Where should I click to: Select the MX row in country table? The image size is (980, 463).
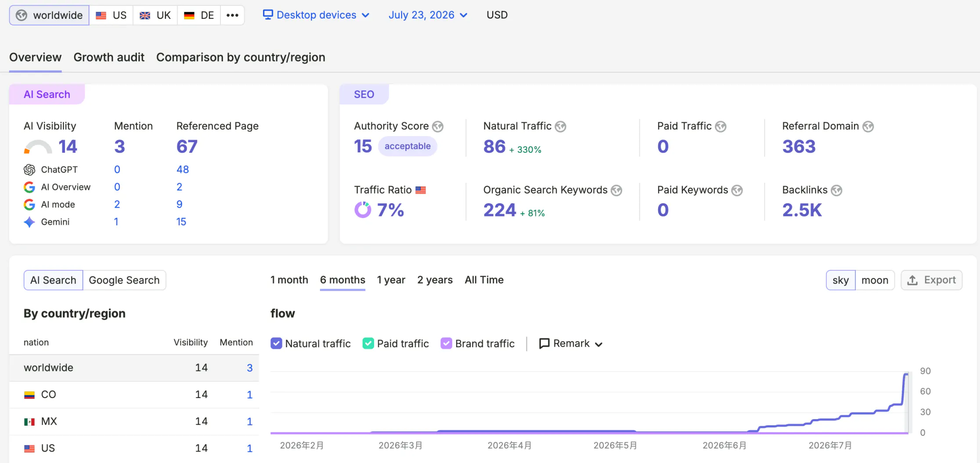134,421
